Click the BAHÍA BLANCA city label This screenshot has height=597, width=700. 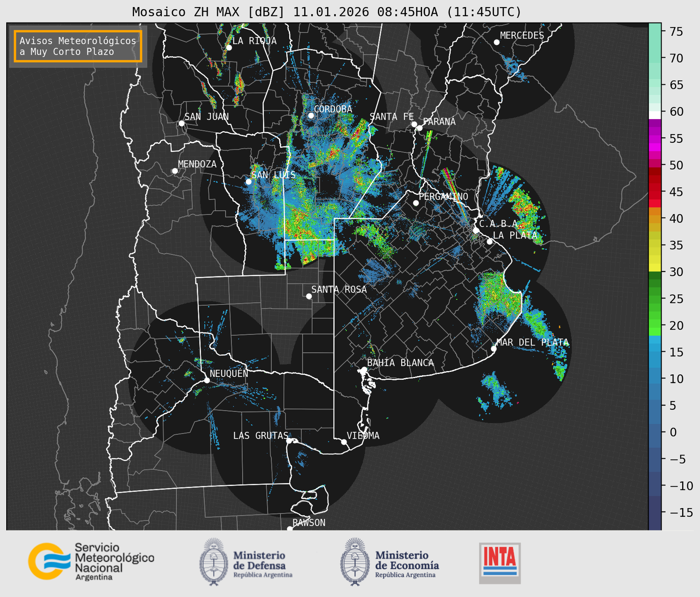400,363
